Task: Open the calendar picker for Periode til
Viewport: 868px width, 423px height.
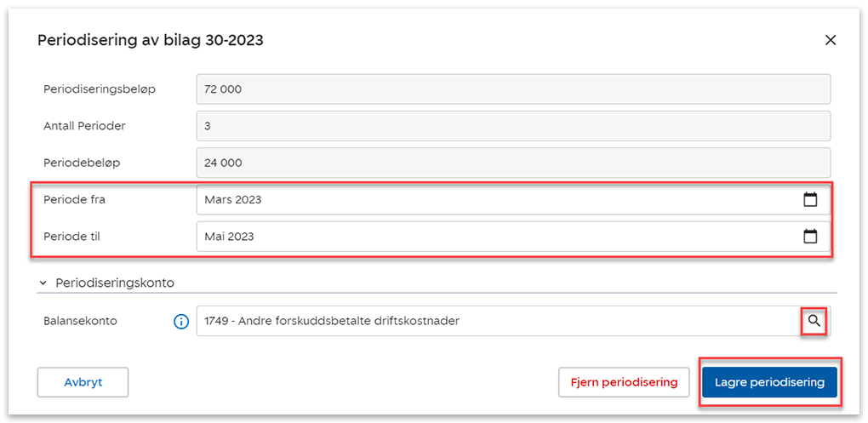Action: tap(810, 237)
